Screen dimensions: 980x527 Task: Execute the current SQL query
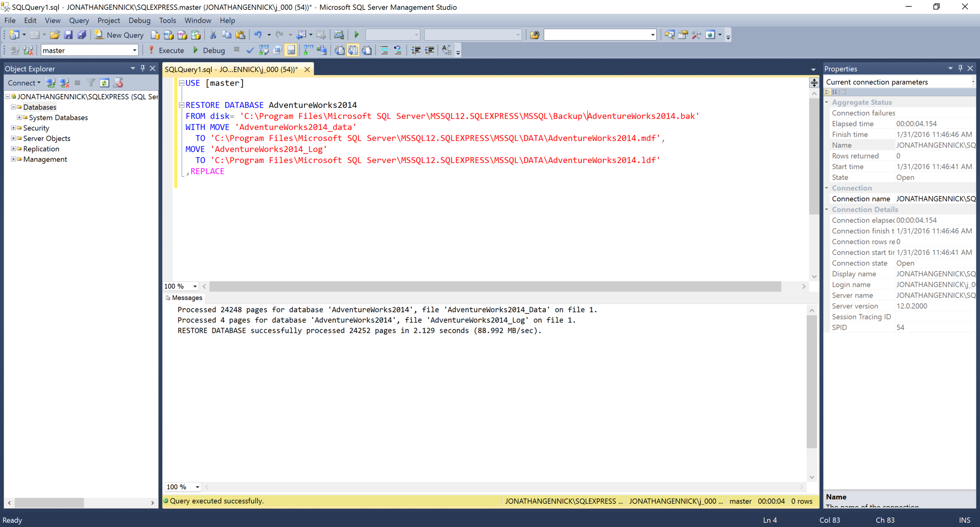(166, 50)
